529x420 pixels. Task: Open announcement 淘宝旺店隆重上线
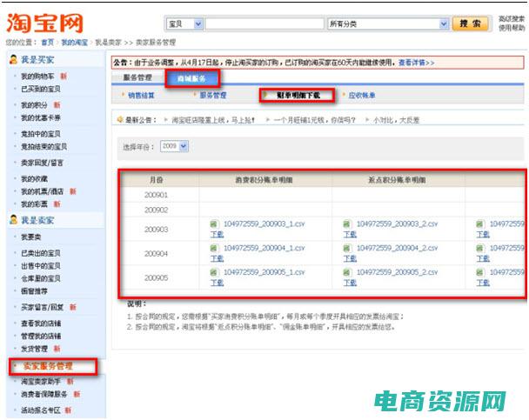213,120
